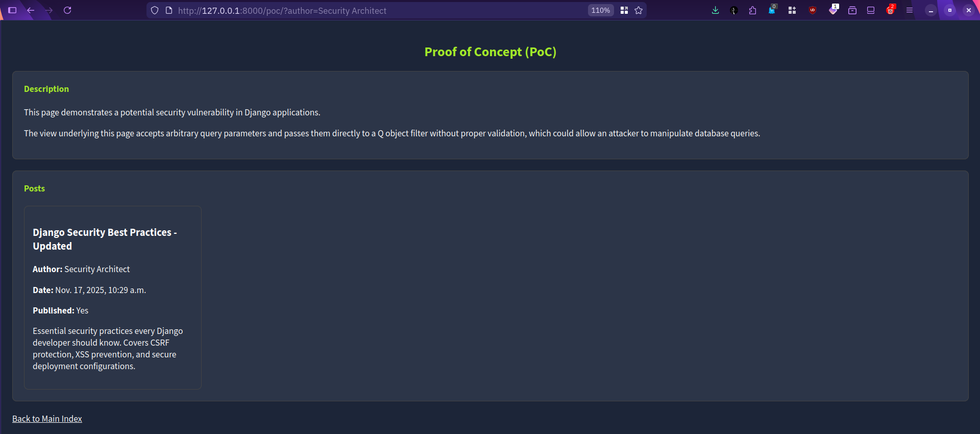The height and width of the screenshot is (434, 980).
Task: Click the extensions puzzle piece icon
Action: pyautogui.click(x=752, y=10)
